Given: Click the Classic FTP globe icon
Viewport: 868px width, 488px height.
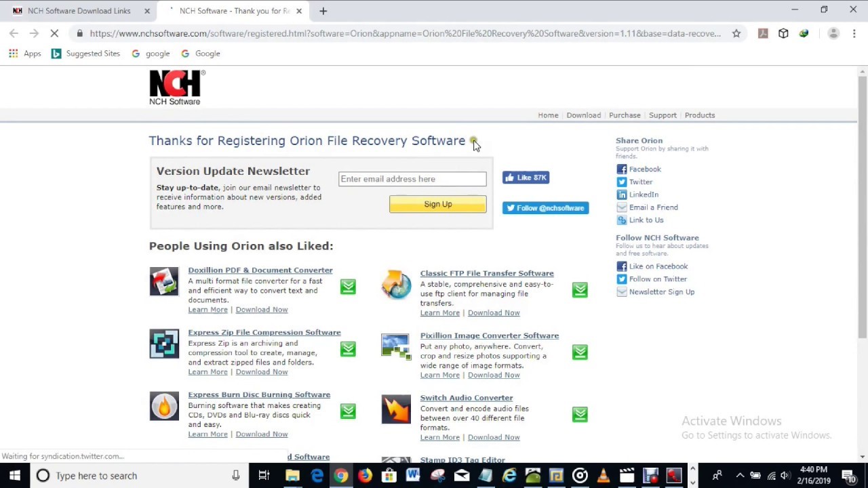Looking at the screenshot, I should pos(396,285).
